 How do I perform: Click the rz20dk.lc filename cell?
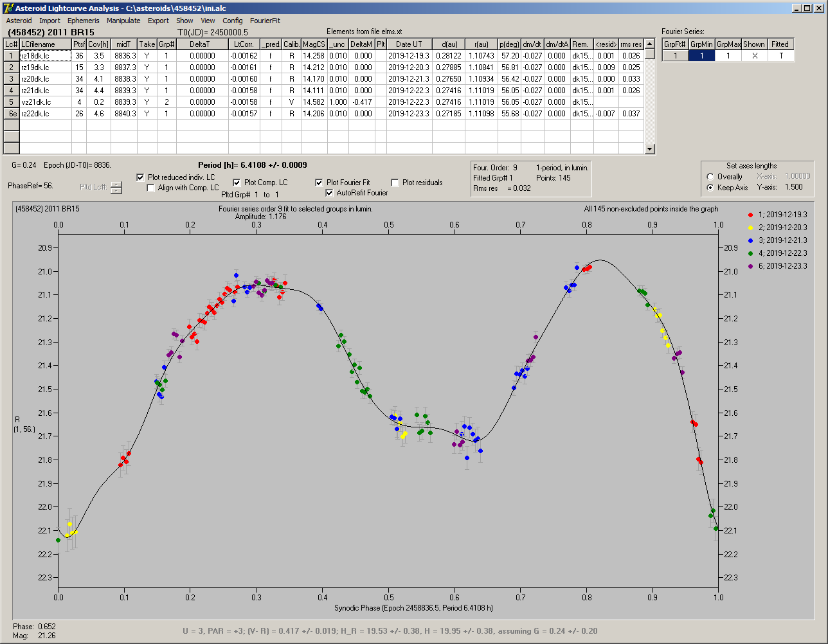(x=45, y=79)
